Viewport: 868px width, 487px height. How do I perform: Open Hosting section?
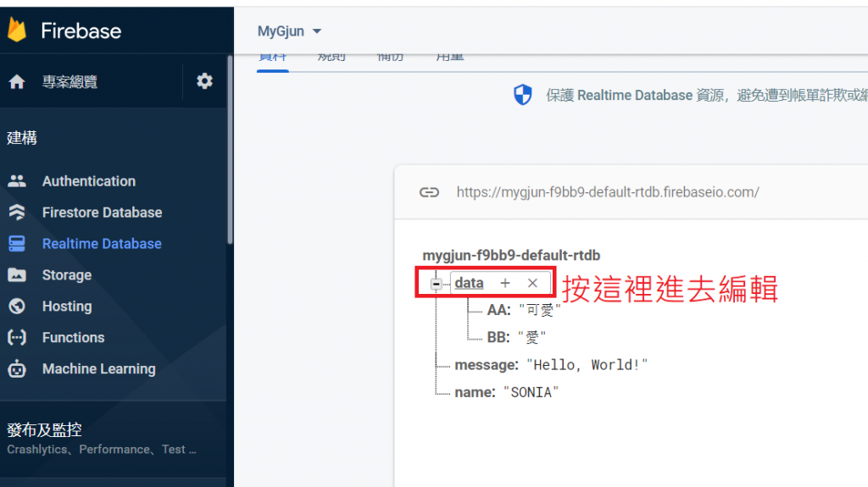pos(67,306)
